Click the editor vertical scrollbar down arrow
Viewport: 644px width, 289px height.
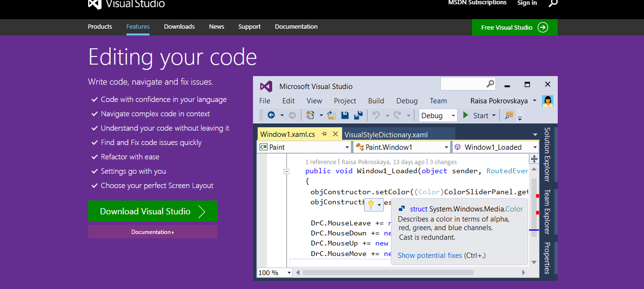pyautogui.click(x=534, y=262)
